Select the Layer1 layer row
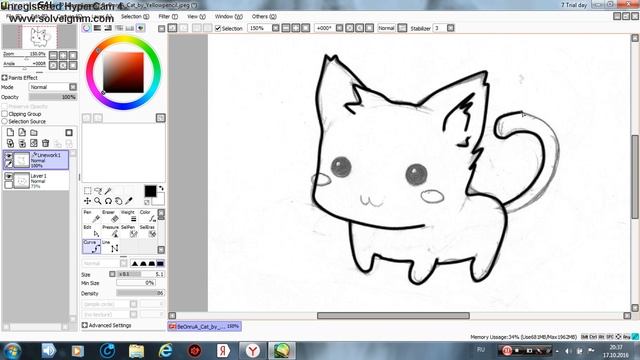Screen dimensions: 640x360 (36, 180)
